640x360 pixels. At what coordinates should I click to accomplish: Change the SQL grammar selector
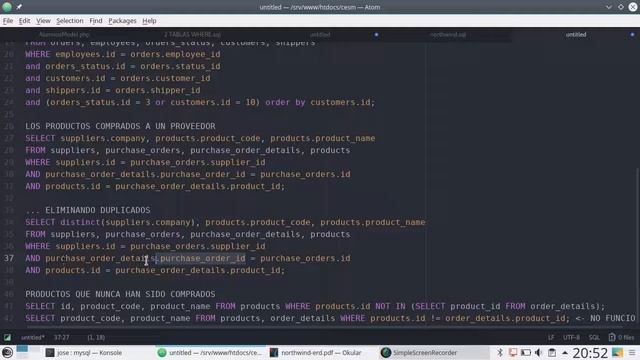pos(594,338)
